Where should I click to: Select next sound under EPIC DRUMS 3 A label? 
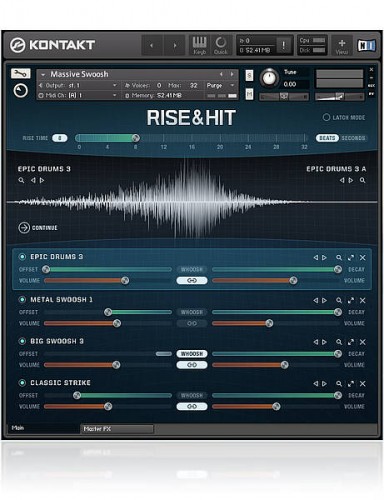[351, 180]
